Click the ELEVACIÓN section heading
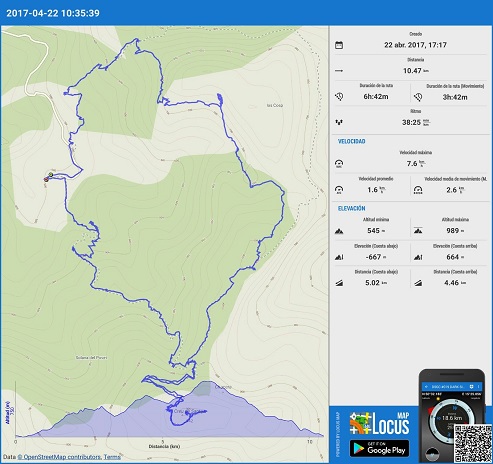 [x=352, y=209]
